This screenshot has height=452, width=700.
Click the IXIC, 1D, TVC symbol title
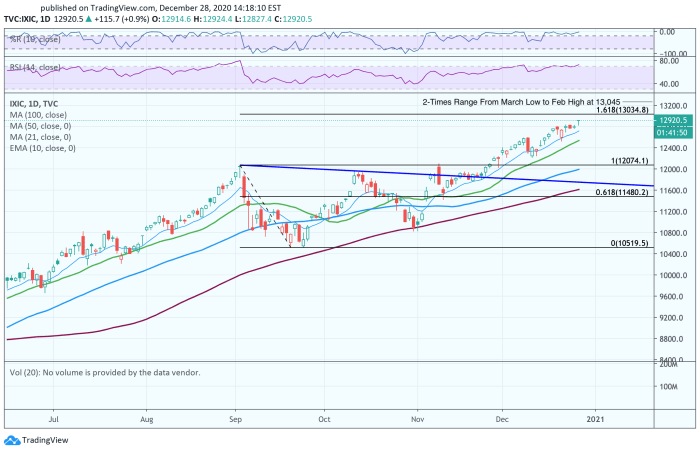(34, 104)
